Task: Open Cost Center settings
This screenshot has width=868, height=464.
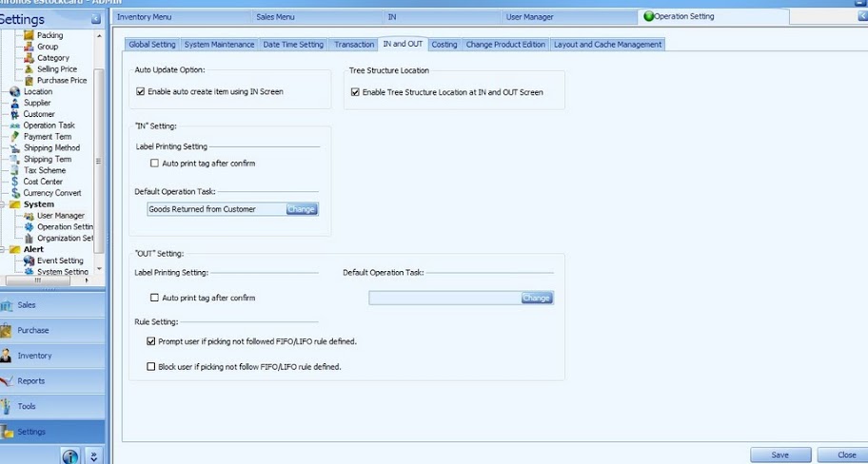Action: click(x=43, y=182)
